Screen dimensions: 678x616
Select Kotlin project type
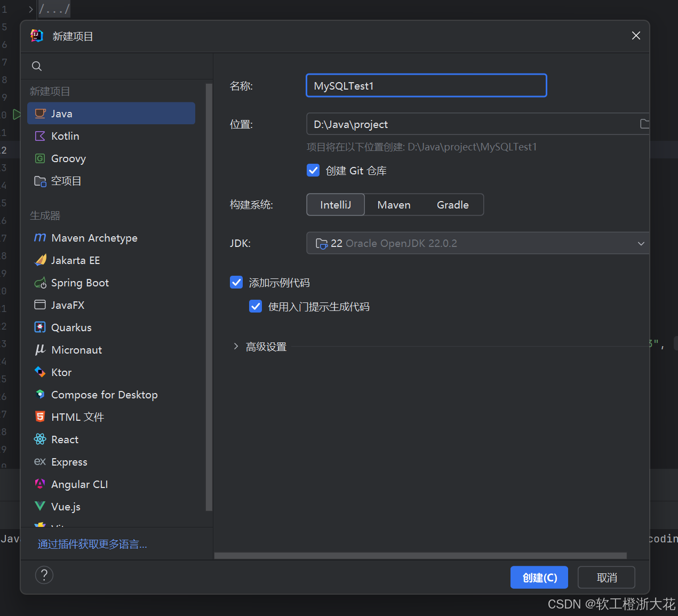(111, 136)
